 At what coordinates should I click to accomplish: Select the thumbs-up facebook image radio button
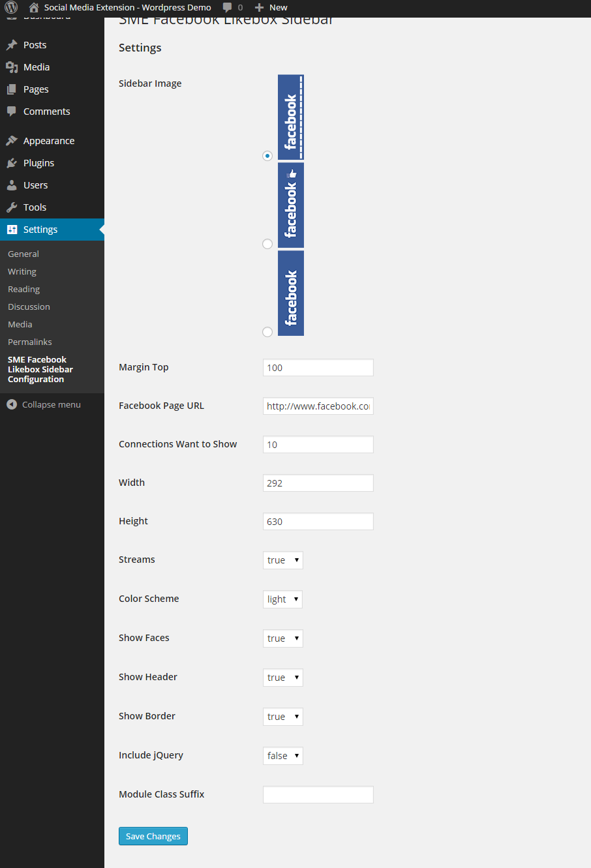tap(267, 244)
